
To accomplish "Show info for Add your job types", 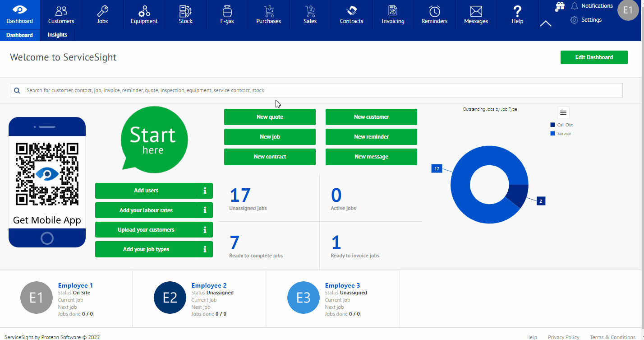I will (205, 249).
